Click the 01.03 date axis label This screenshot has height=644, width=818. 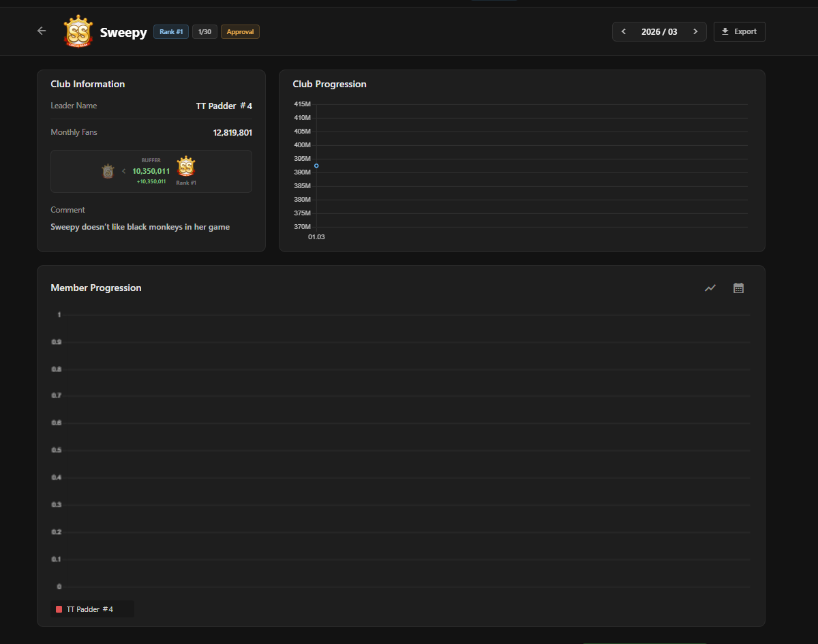click(x=316, y=236)
